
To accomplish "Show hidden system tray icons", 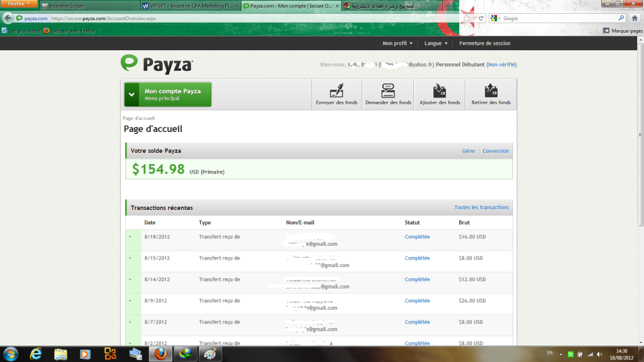I will click(560, 354).
